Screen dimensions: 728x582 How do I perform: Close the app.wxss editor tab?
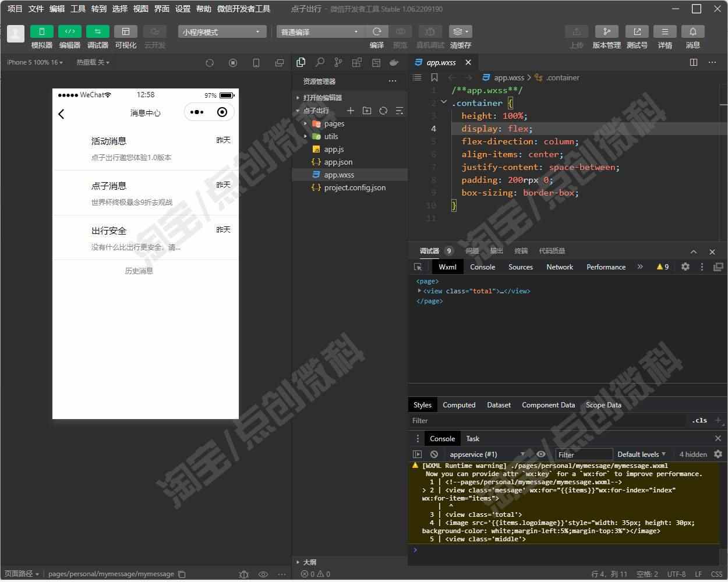click(x=468, y=62)
